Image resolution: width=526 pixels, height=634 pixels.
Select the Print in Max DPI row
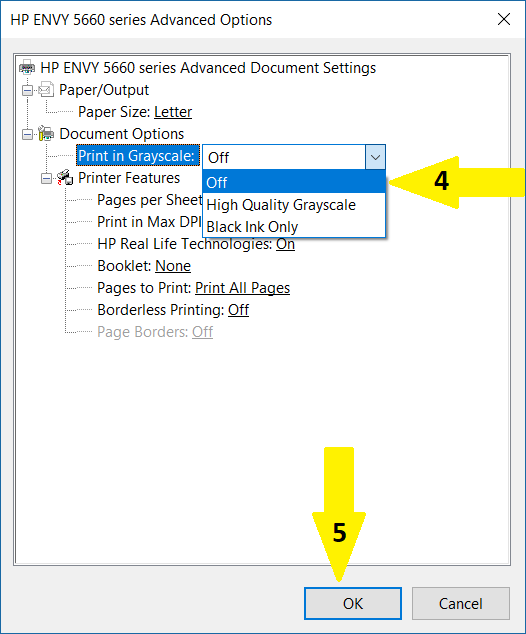149,222
